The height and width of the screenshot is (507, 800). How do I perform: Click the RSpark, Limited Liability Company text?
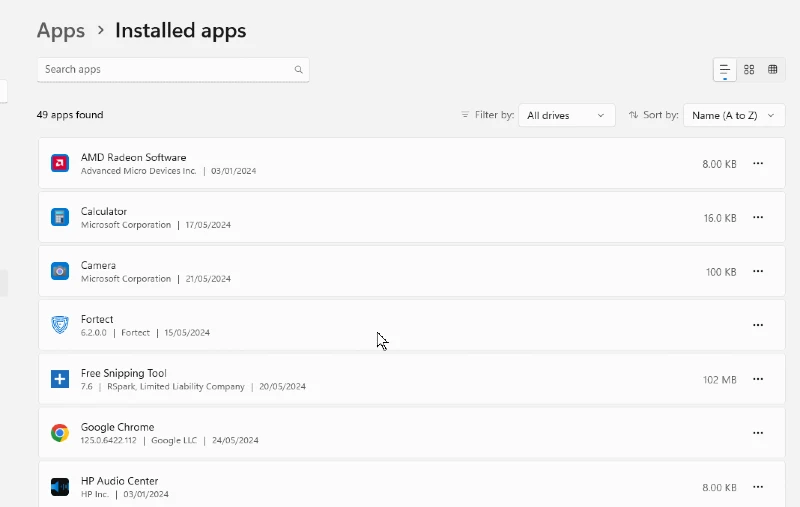pos(176,387)
